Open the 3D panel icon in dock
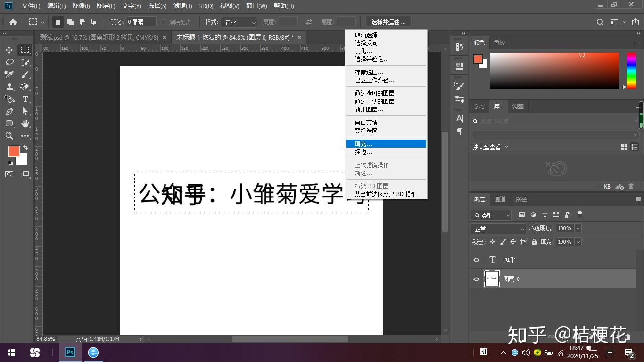The image size is (644, 362). (x=460, y=66)
